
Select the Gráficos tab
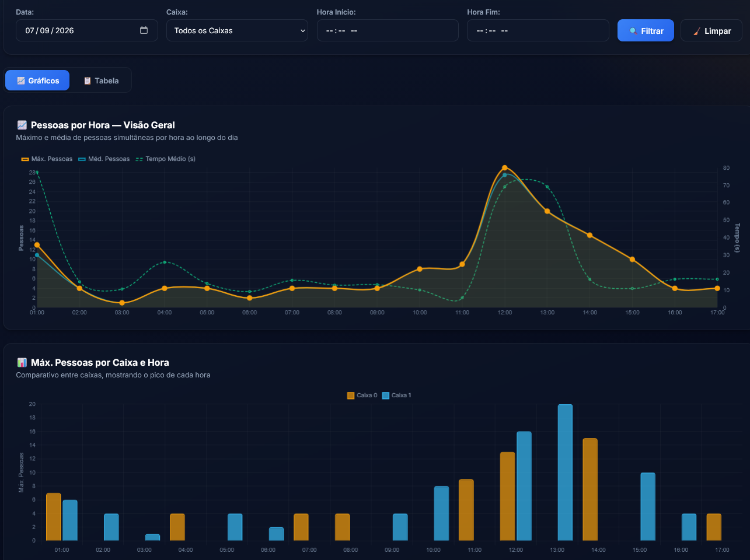click(x=37, y=80)
